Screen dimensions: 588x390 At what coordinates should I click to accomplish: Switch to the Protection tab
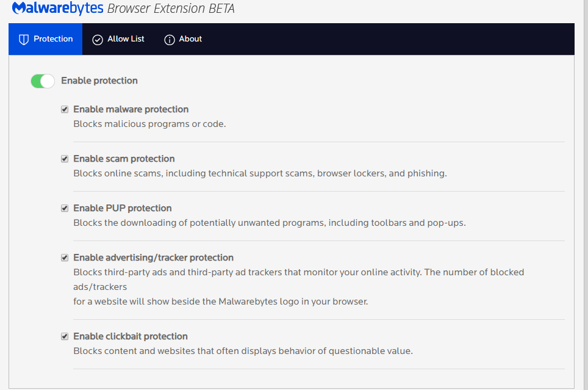[45, 39]
